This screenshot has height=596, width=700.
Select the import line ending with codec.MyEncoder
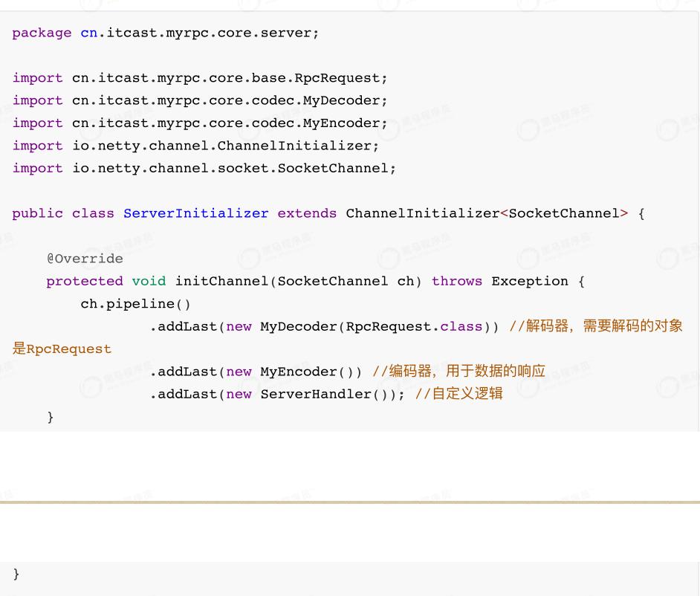point(200,123)
